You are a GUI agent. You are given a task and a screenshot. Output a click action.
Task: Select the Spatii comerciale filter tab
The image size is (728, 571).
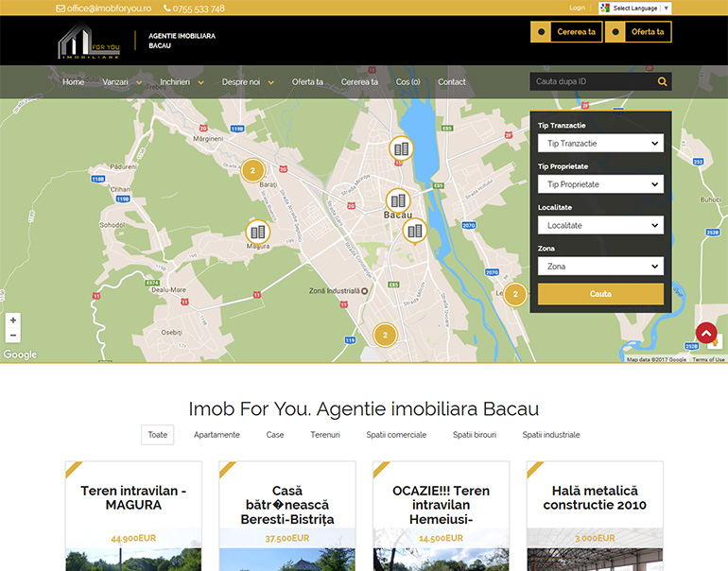tap(396, 435)
